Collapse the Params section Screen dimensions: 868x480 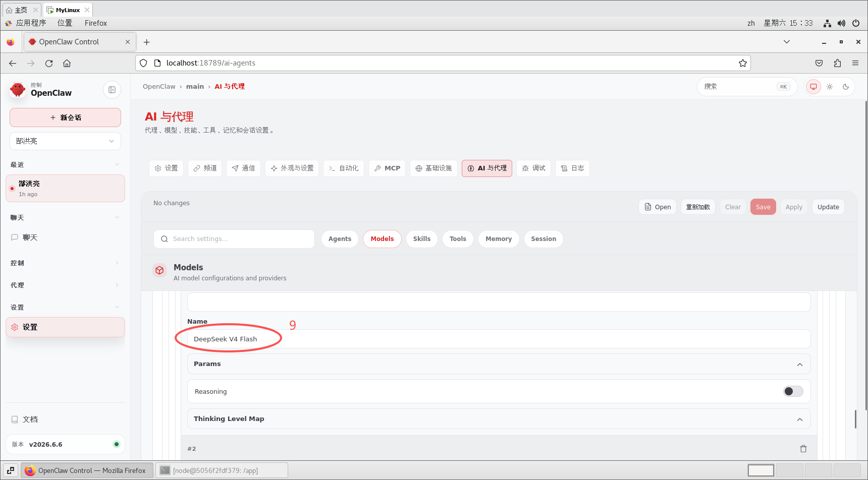coord(499,364)
